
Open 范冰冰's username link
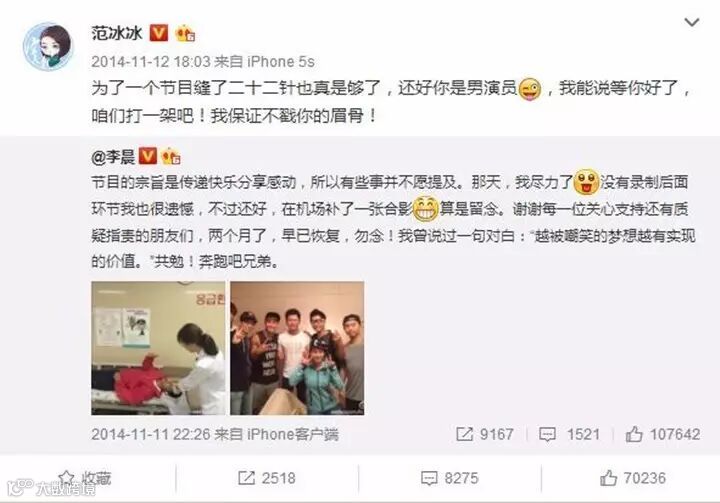[117, 33]
